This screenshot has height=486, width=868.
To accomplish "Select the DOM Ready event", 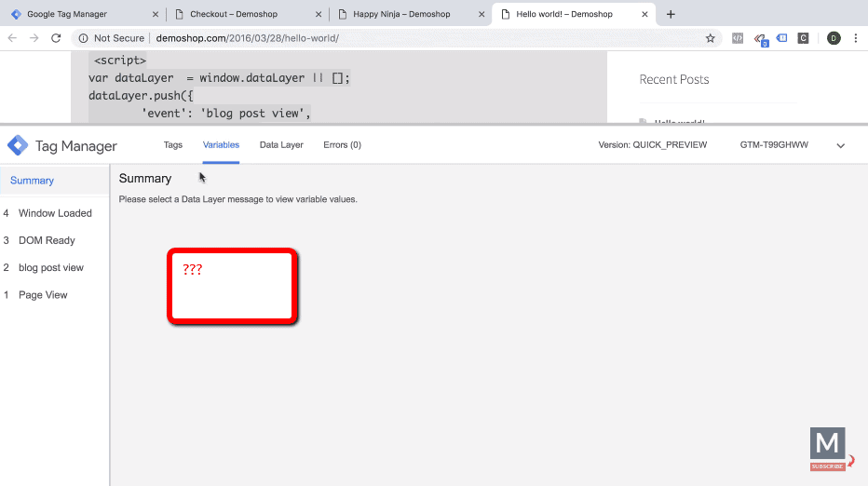I will 54,240.
